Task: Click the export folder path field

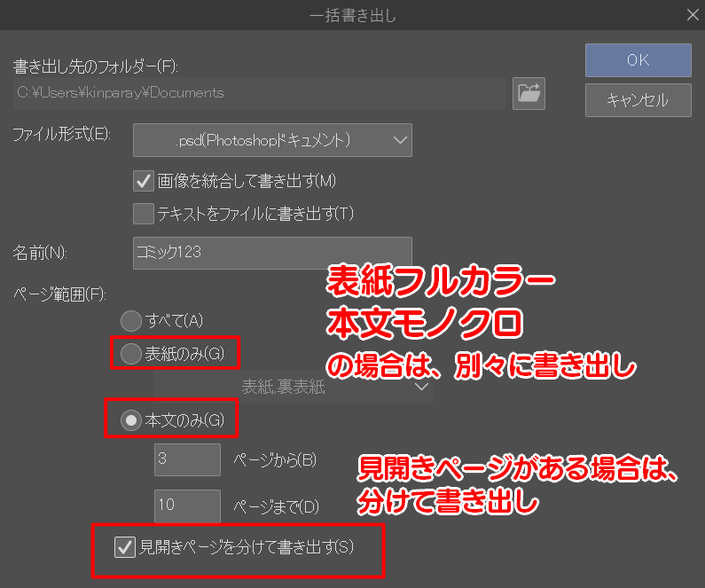Action: pyautogui.click(x=260, y=93)
